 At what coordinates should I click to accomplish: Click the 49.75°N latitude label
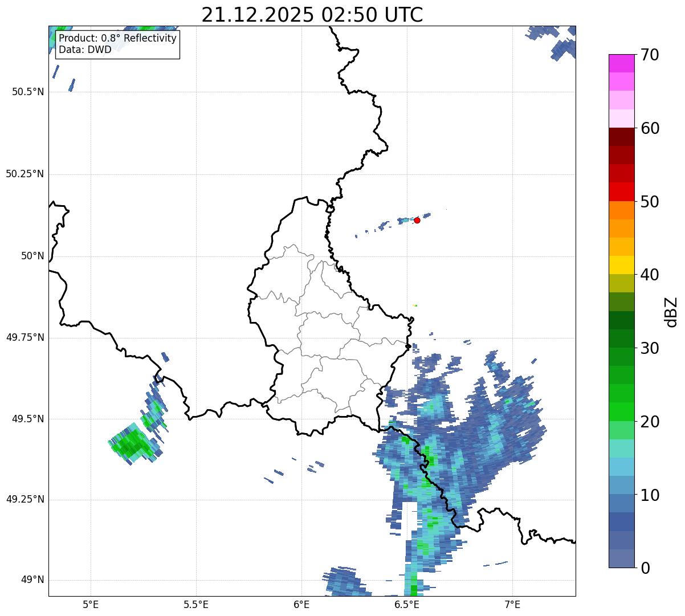pyautogui.click(x=25, y=337)
